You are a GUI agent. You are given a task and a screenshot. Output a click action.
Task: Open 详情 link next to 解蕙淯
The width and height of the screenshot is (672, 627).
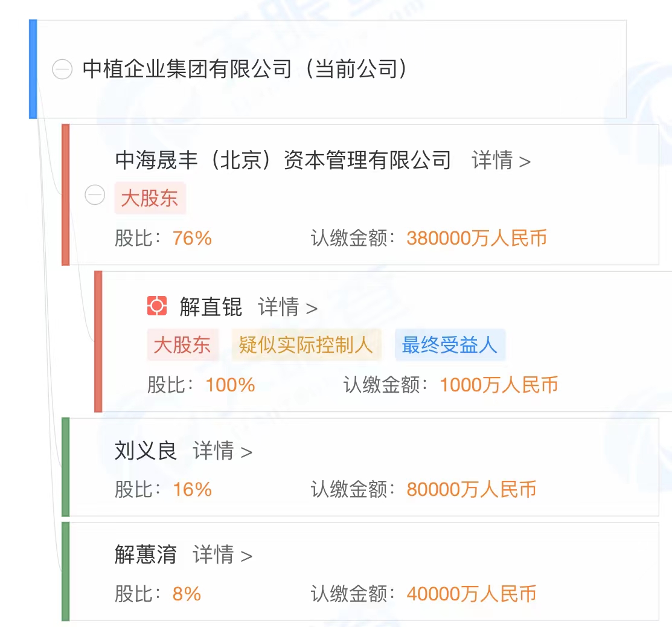pos(222,555)
